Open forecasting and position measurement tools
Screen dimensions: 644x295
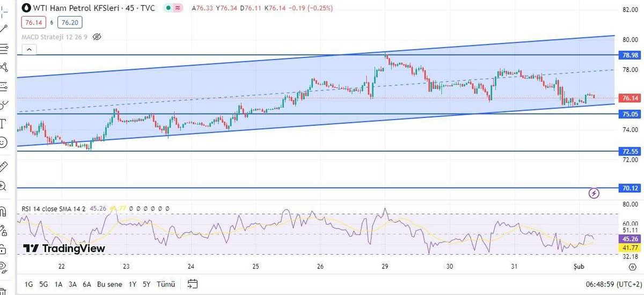coord(4,86)
